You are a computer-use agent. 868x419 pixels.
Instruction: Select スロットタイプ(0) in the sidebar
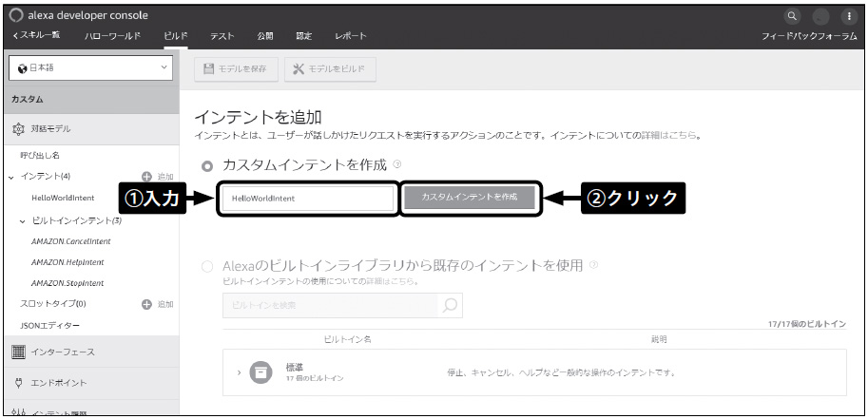[x=53, y=304]
